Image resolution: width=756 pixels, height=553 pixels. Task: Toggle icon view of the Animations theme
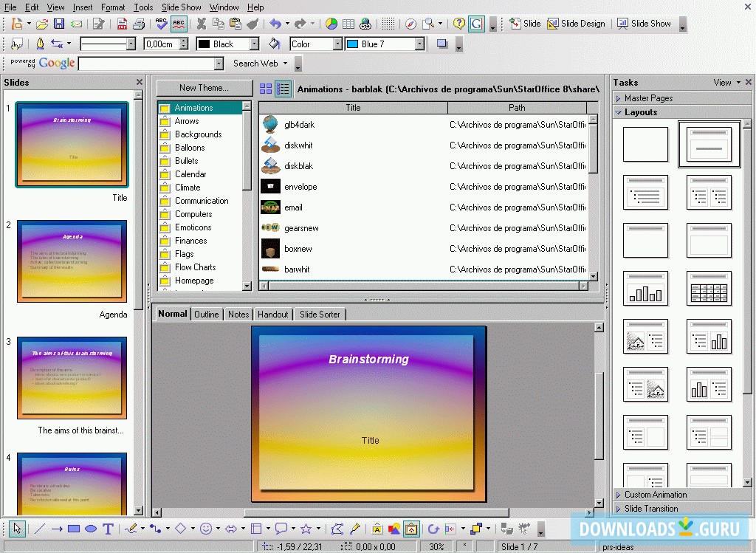click(x=266, y=89)
